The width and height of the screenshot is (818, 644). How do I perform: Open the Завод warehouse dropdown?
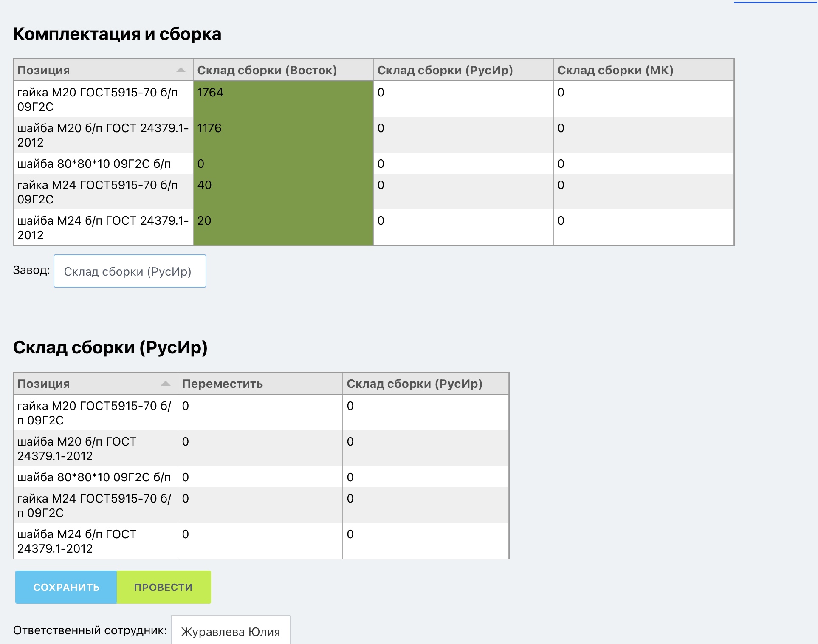130,271
